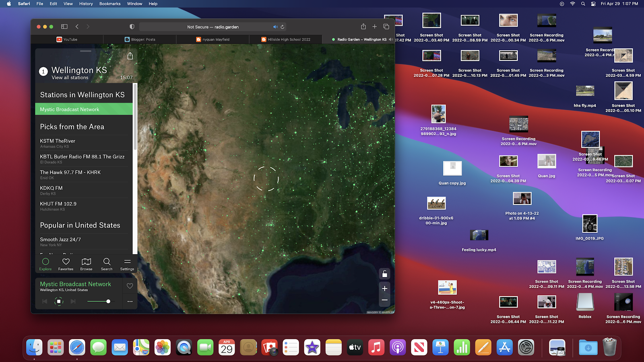Reload the radio.garden page
Image resolution: width=644 pixels, height=362 pixels.
283,27
